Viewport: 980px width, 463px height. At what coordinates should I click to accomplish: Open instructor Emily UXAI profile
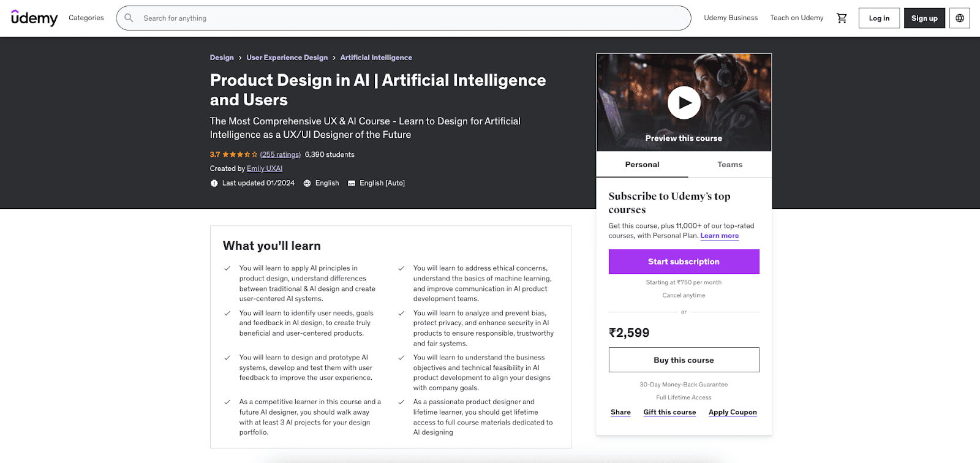[x=265, y=169]
